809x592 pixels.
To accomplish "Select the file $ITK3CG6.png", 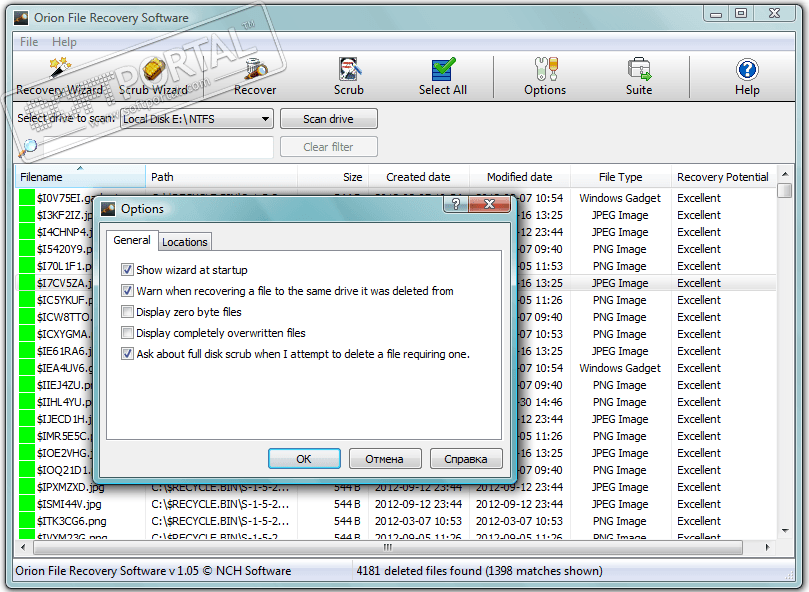I will 72,521.
